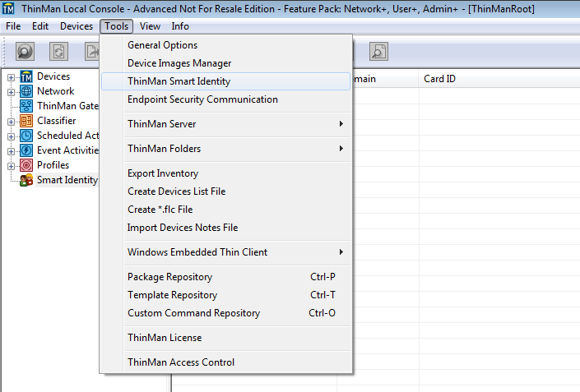Open Device Images Manager

(x=226, y=63)
